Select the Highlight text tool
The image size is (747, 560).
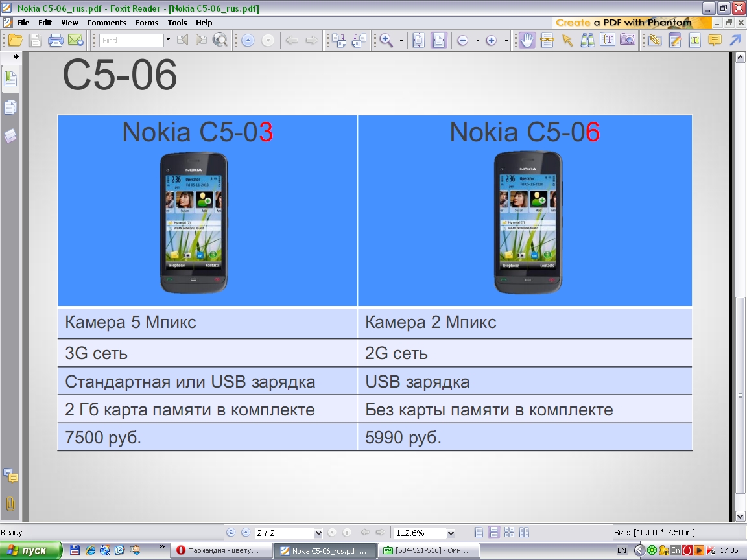click(x=694, y=40)
